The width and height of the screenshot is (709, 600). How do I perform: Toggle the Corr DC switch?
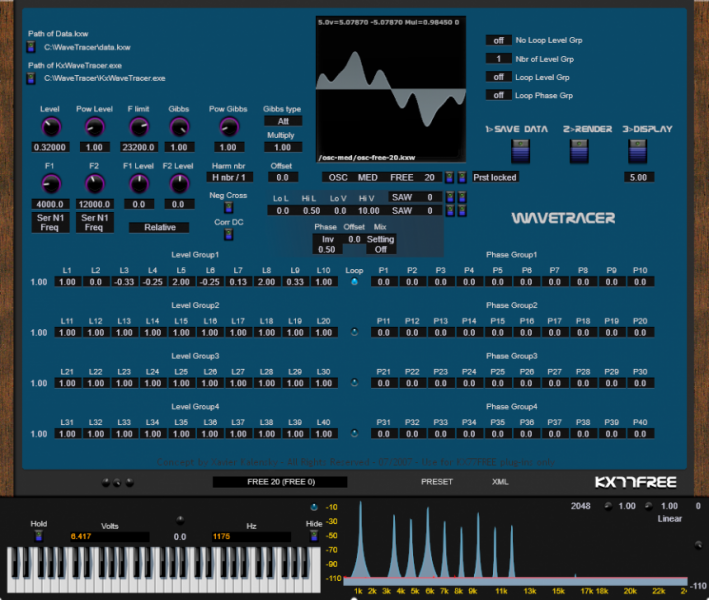(229, 234)
